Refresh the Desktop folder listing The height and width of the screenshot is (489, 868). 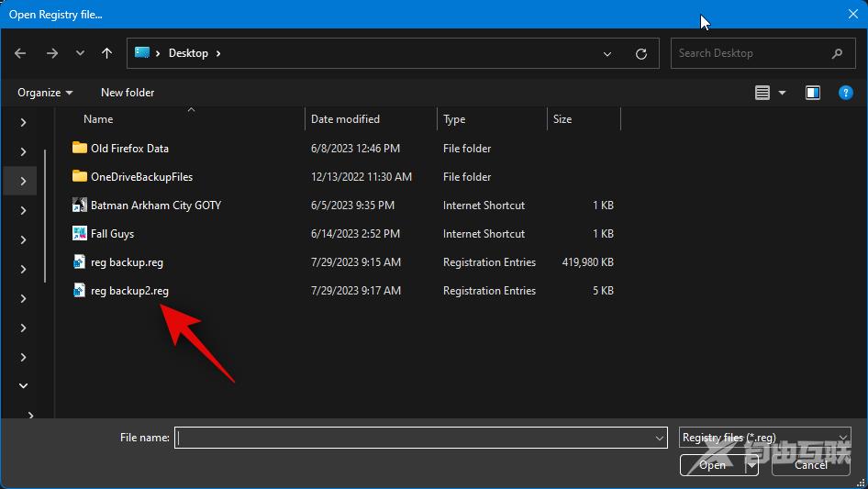point(641,53)
